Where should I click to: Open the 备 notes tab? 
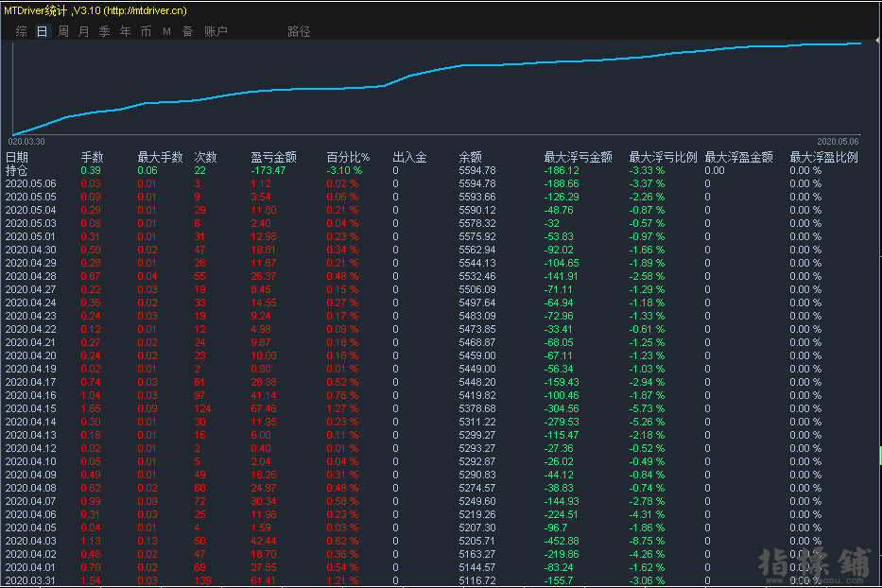tap(188, 31)
